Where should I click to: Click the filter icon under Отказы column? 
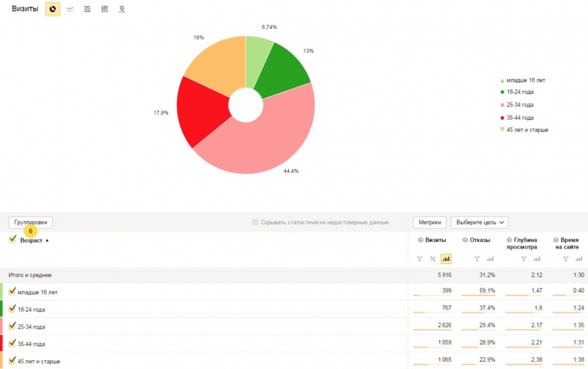[x=476, y=259]
